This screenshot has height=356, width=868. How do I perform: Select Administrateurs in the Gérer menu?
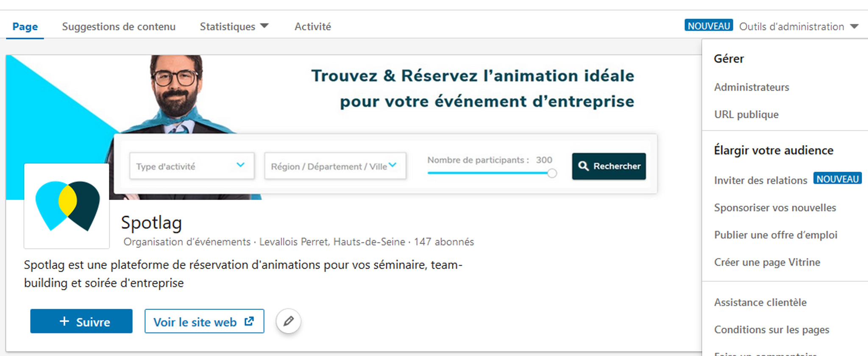coord(751,87)
